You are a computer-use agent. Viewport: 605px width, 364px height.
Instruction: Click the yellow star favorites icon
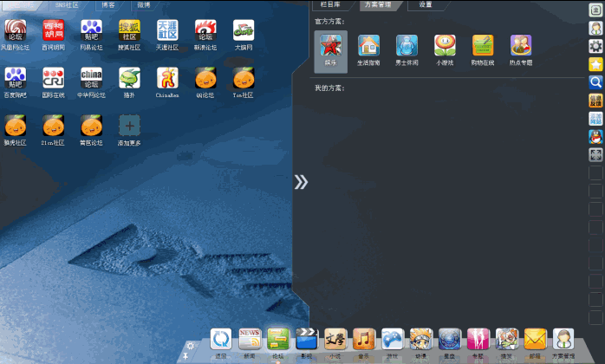pyautogui.click(x=595, y=64)
